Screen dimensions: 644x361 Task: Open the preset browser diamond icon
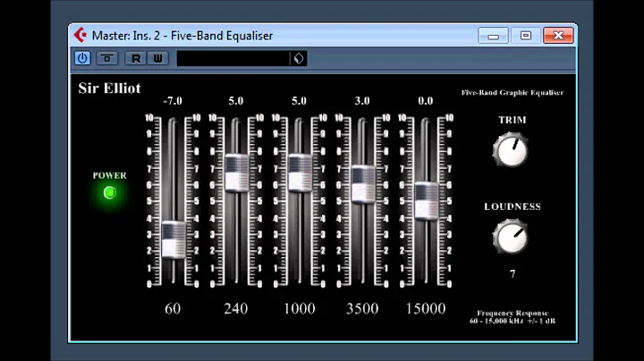tap(299, 58)
